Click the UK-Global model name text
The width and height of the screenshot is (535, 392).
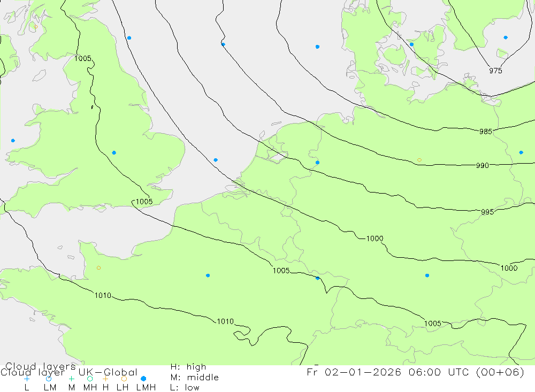coord(108,372)
